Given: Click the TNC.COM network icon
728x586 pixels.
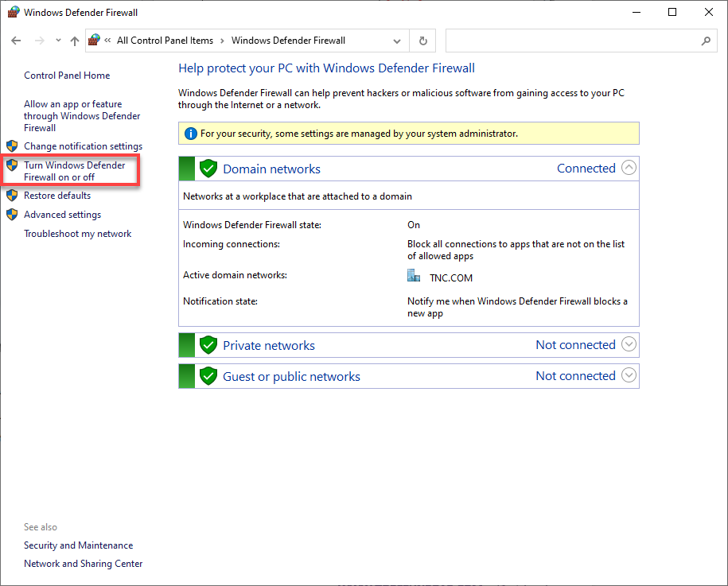Looking at the screenshot, I should (x=414, y=276).
